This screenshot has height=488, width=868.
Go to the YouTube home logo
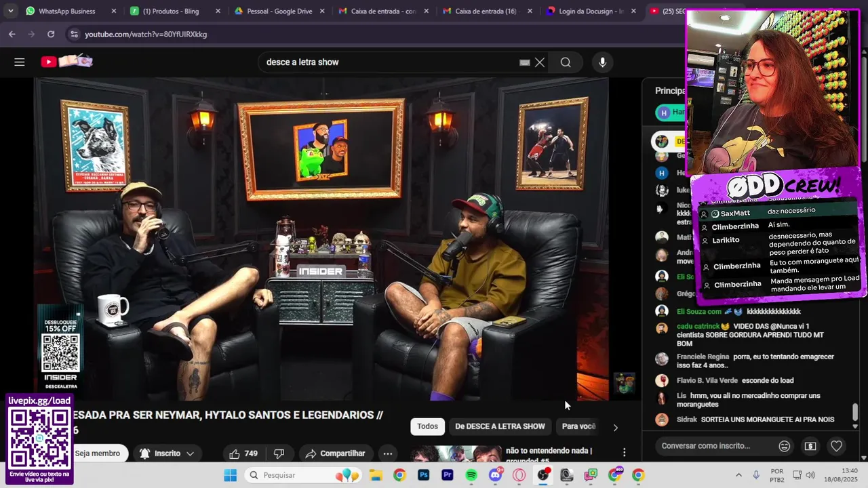tap(66, 62)
